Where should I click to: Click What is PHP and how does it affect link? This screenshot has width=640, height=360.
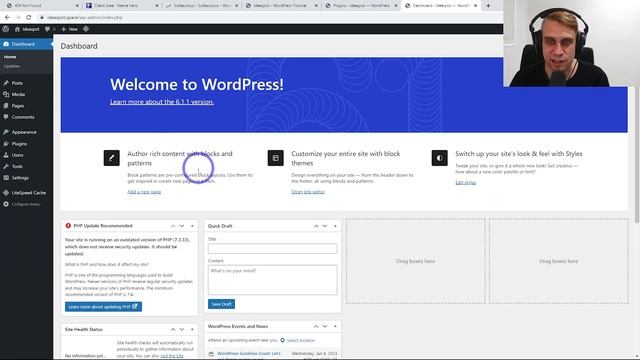(x=107, y=264)
